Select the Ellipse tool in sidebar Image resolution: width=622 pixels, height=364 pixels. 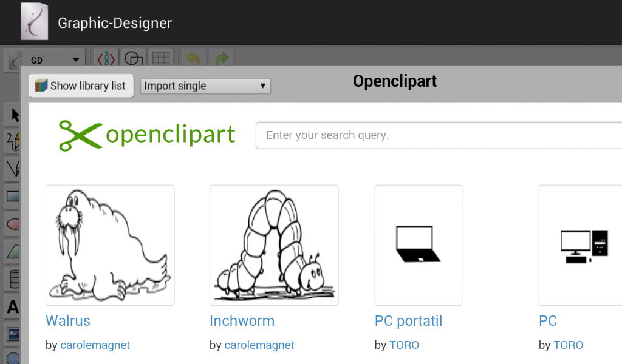[x=13, y=224]
